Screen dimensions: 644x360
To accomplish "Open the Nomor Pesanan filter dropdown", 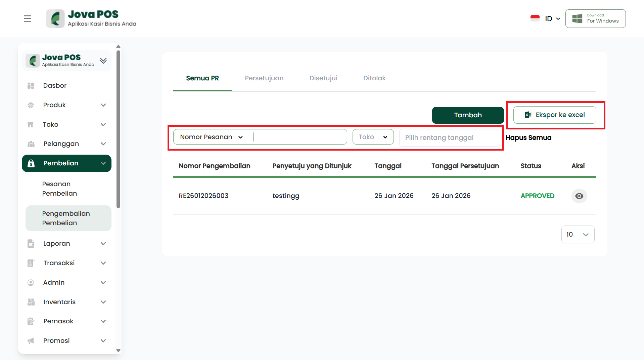I will pos(212,137).
